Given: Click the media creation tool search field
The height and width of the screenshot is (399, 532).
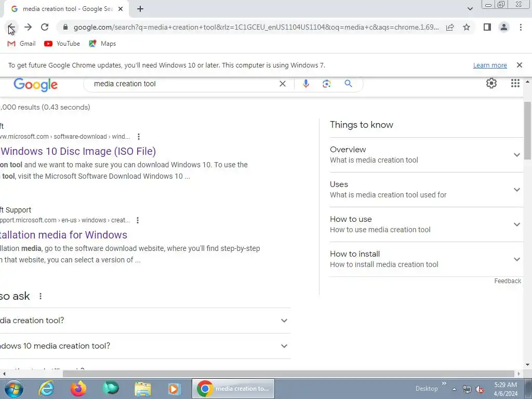Looking at the screenshot, I should click(183, 84).
